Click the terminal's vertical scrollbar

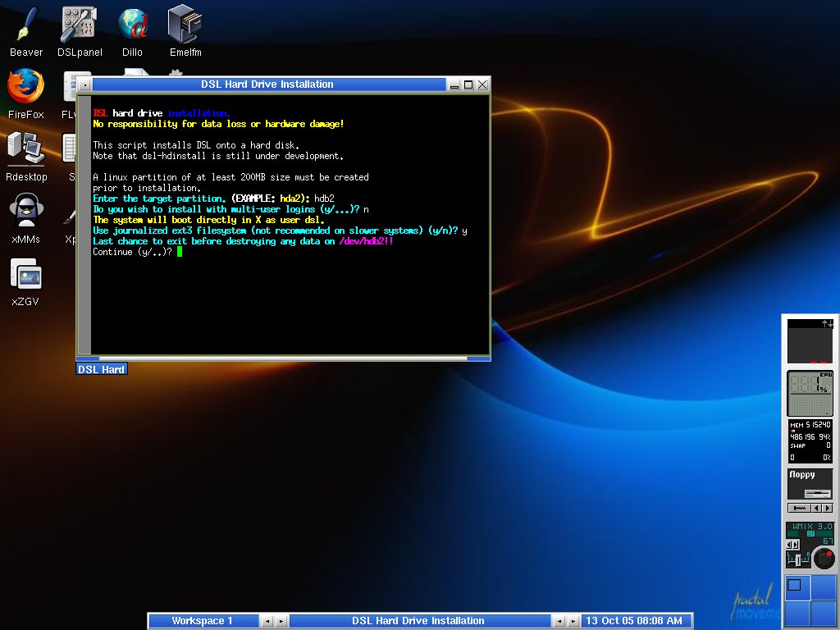pyautogui.click(x=84, y=225)
